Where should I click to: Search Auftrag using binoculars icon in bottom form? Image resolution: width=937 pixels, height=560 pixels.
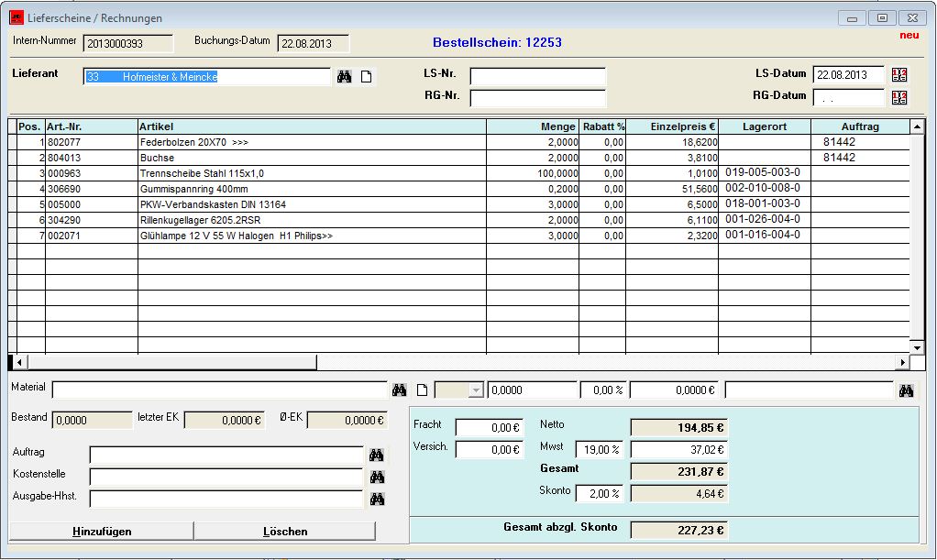tap(376, 455)
